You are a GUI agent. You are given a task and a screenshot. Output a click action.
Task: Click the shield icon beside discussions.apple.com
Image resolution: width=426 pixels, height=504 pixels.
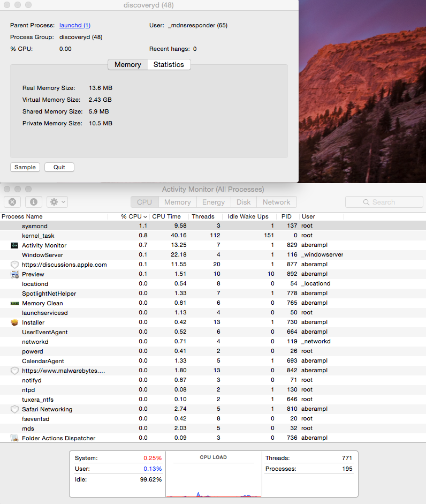[14, 265]
